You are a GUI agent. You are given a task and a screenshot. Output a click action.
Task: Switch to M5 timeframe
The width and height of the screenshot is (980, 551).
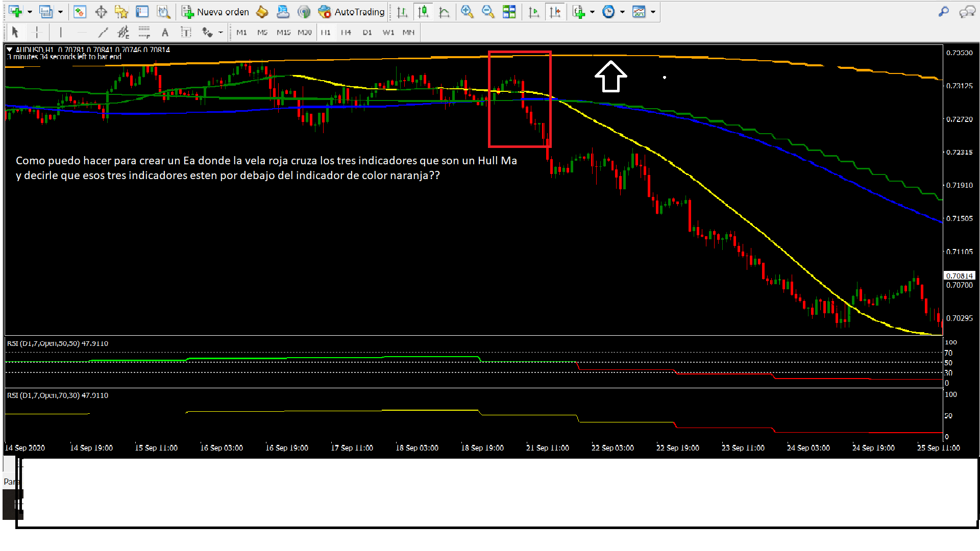[262, 33]
